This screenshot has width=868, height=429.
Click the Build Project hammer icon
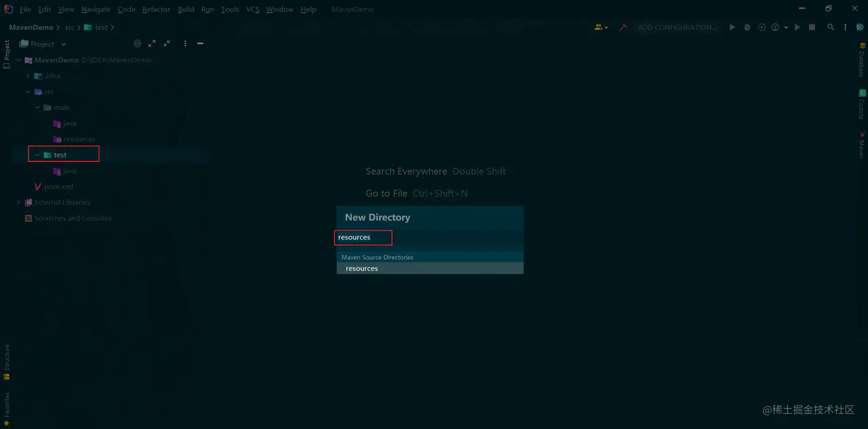pos(623,27)
